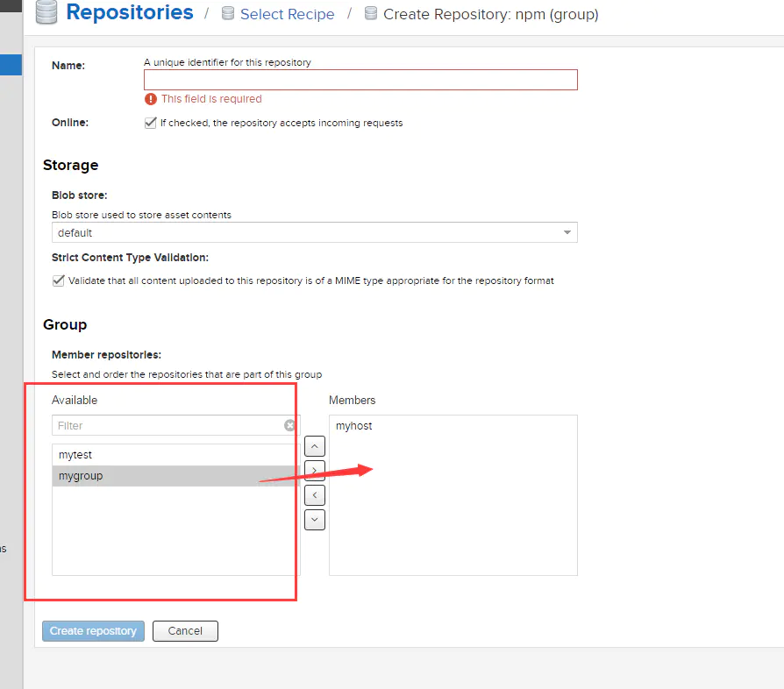Uncheck Strict Content Type Validation checkbox
This screenshot has width=784, height=689.
click(x=59, y=281)
